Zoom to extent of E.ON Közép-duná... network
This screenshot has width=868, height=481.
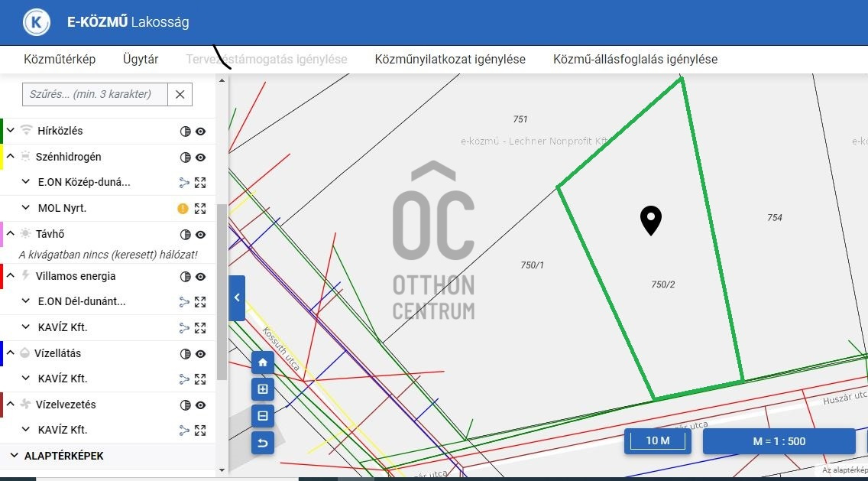pyautogui.click(x=200, y=183)
